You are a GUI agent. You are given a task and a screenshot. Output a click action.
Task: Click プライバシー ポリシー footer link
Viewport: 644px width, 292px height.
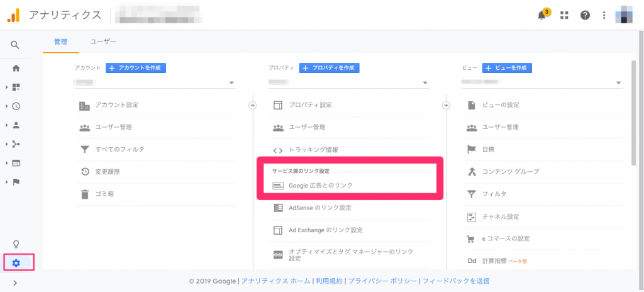(x=382, y=281)
